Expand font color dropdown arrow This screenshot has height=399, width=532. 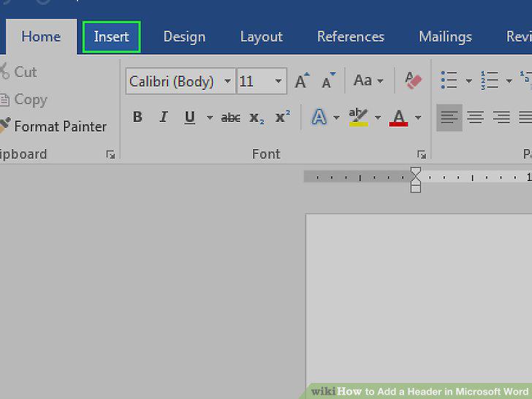pos(418,118)
